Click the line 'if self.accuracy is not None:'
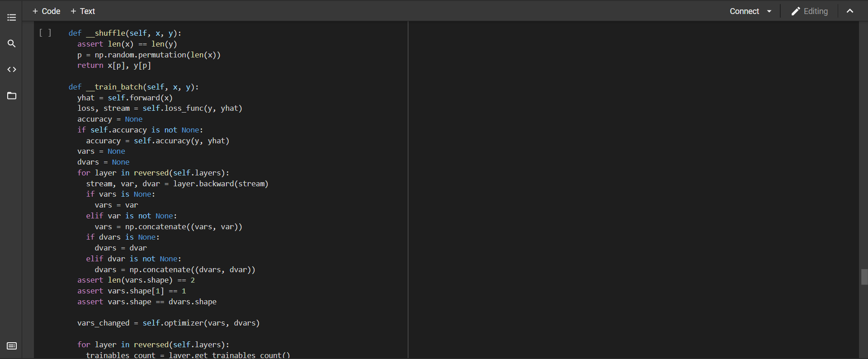The width and height of the screenshot is (868, 359). click(x=140, y=130)
